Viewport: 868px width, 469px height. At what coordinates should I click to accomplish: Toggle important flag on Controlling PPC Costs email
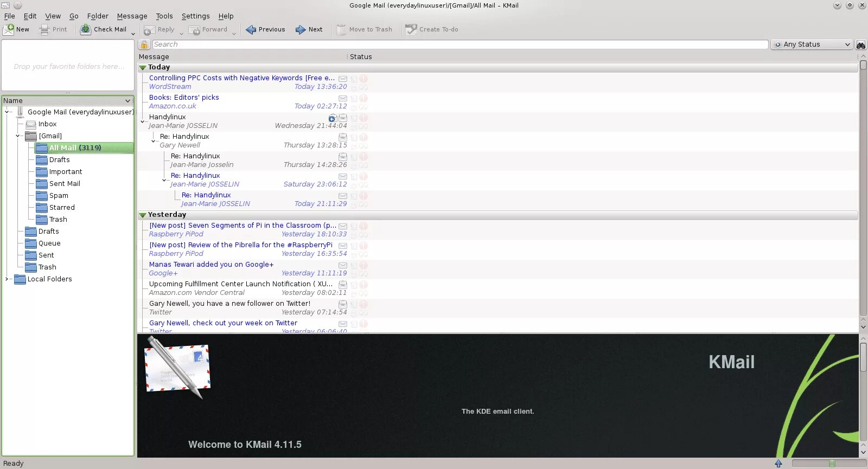tap(363, 79)
